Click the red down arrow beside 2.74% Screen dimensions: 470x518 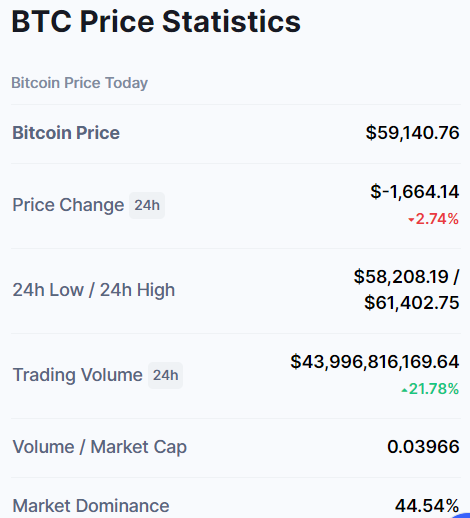411,220
